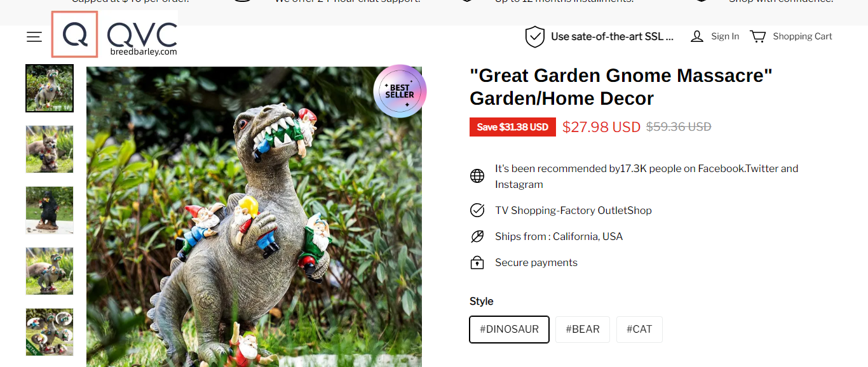Show the cat gnome thumbnail image
Viewport: 868px width, 367px height.
click(50, 149)
